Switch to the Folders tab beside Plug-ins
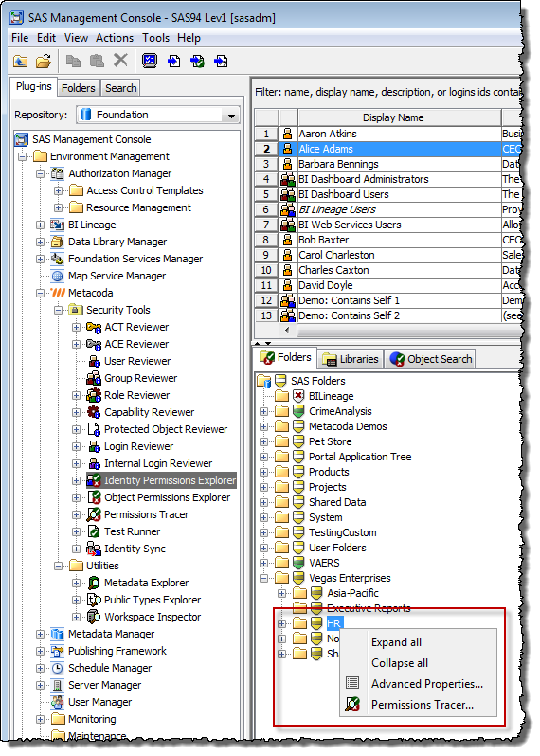Viewport: 540px width, 756px height. click(78, 88)
